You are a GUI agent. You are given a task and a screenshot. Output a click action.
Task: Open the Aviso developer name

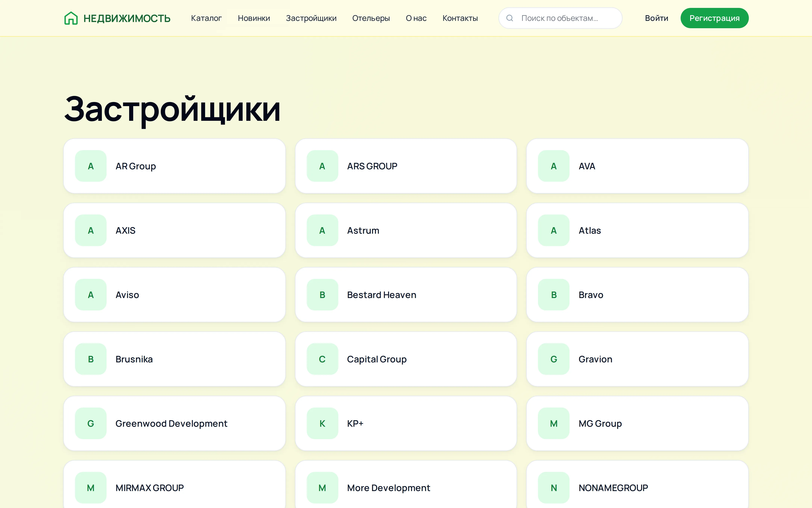coord(127,295)
